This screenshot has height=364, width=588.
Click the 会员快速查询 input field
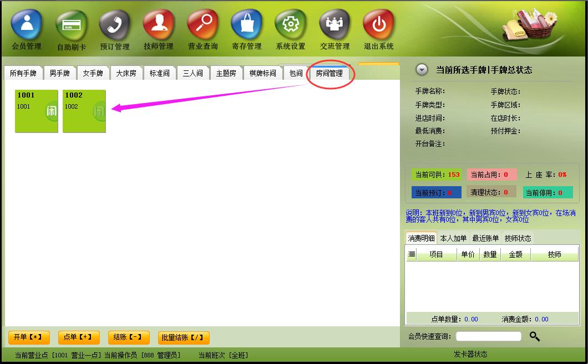[488, 336]
